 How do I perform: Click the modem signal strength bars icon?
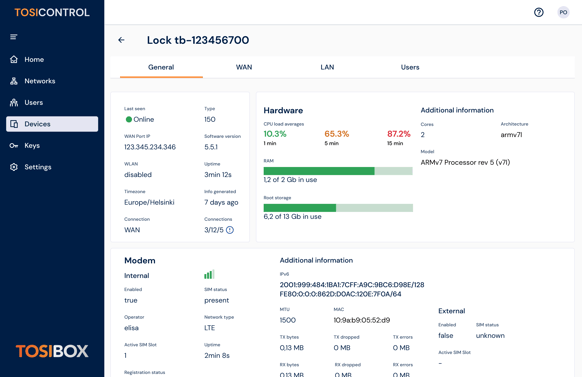(209, 275)
